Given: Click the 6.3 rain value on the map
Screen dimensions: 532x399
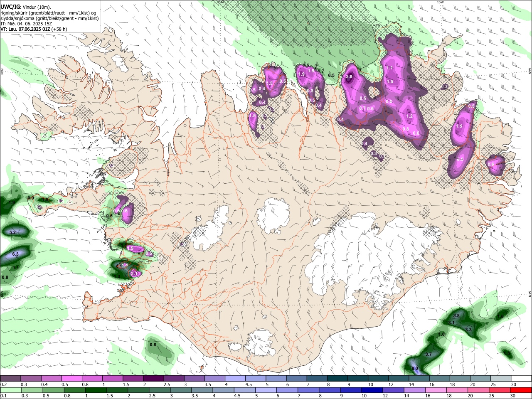Looking at the screenshot, I should pos(16,254).
